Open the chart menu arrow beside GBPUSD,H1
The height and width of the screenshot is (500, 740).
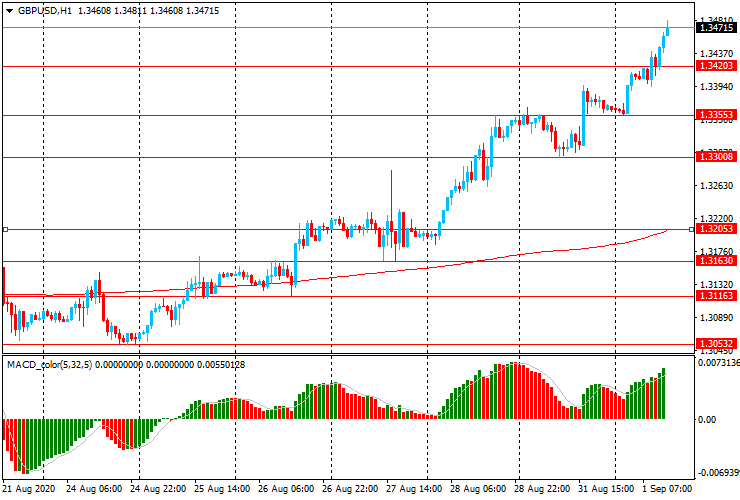click(x=9, y=11)
